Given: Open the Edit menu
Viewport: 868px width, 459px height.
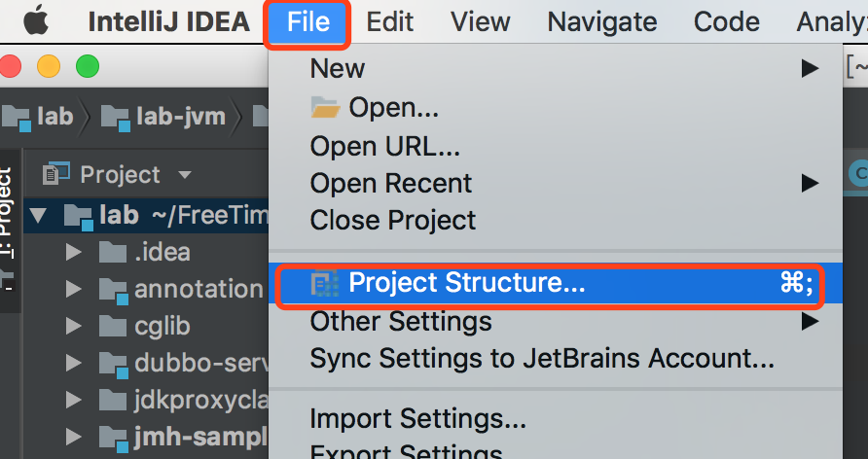Looking at the screenshot, I should (390, 21).
